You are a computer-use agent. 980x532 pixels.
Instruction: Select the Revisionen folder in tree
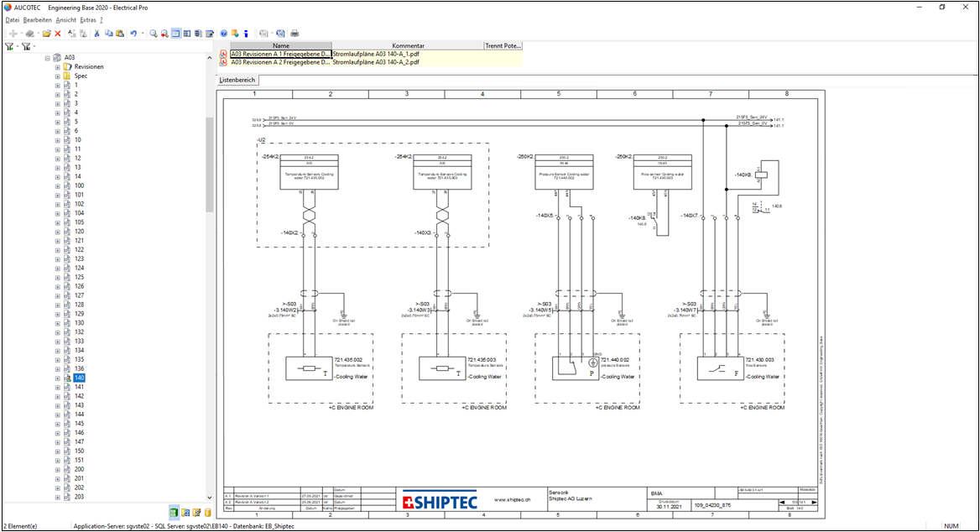[x=89, y=67]
